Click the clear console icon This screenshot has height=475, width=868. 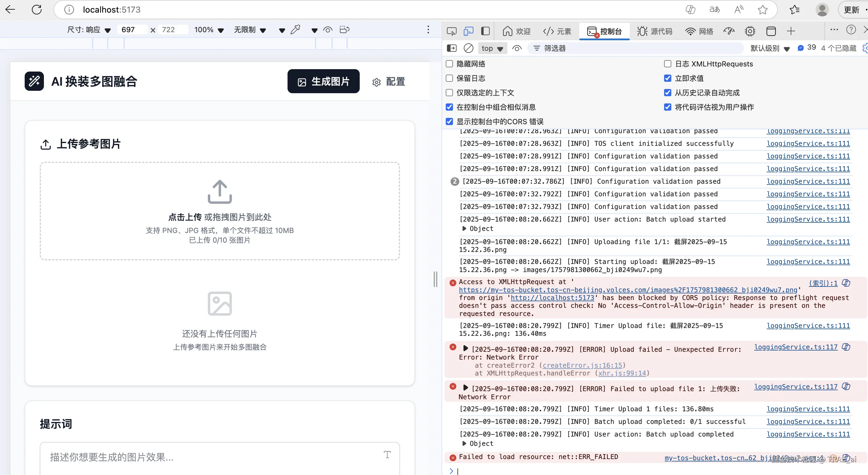[x=468, y=48]
